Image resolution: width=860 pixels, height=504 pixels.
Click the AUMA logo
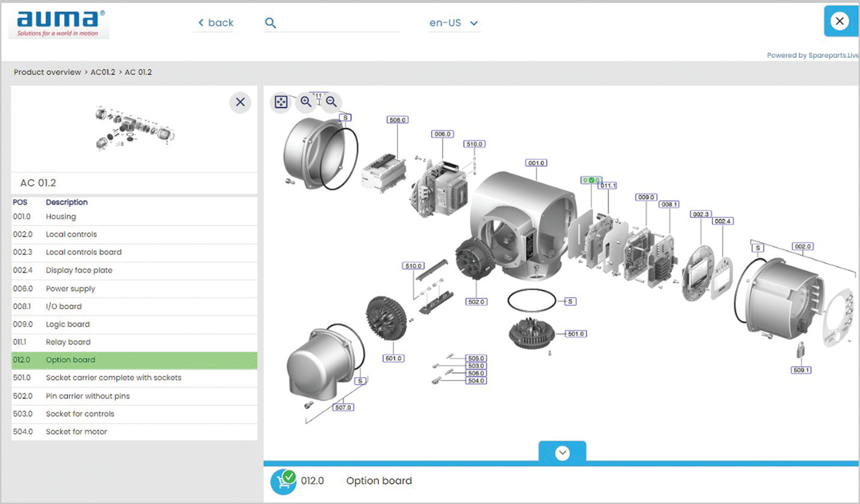click(59, 24)
